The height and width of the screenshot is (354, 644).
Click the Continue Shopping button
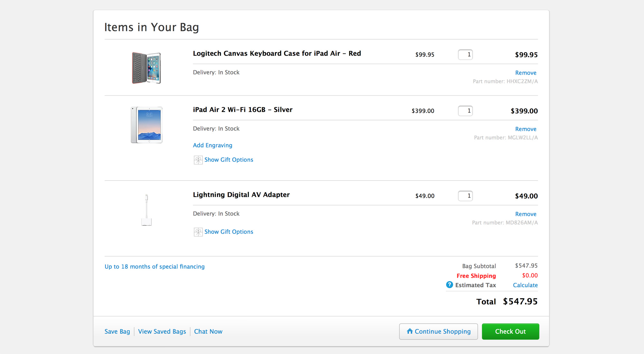click(438, 331)
